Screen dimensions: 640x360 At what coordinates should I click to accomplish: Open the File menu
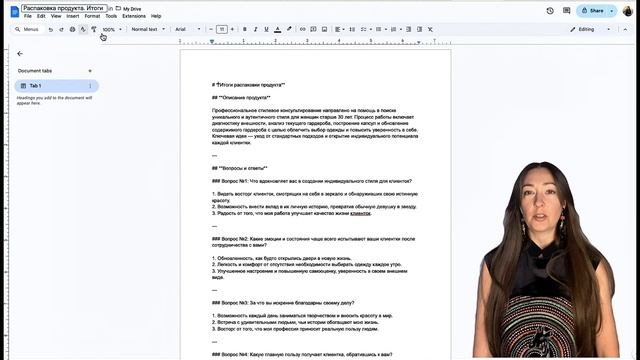click(x=28, y=16)
